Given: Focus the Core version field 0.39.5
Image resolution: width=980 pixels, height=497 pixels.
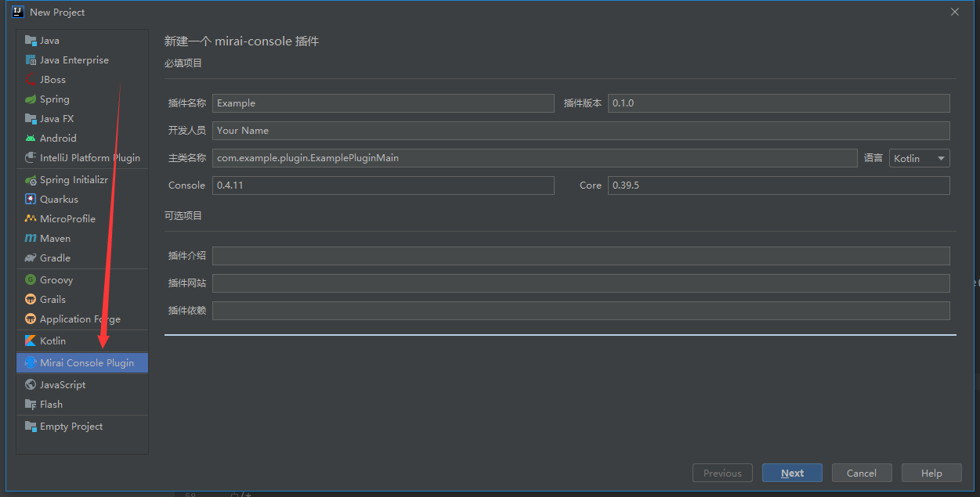Looking at the screenshot, I should [x=779, y=185].
